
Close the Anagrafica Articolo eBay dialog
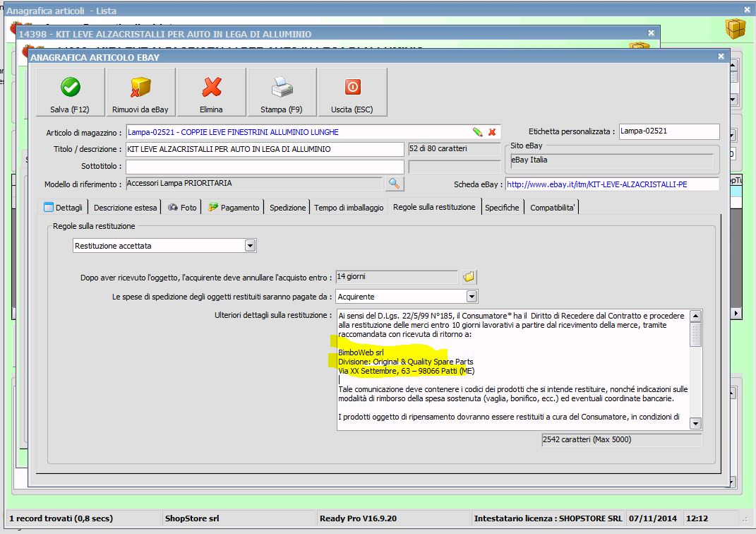[721, 57]
